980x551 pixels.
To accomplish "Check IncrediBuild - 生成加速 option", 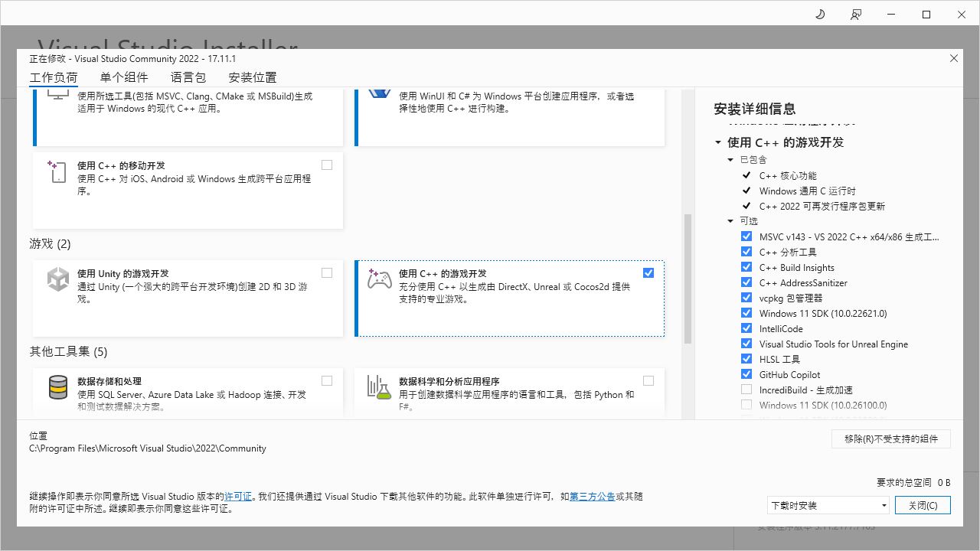I will (x=746, y=390).
